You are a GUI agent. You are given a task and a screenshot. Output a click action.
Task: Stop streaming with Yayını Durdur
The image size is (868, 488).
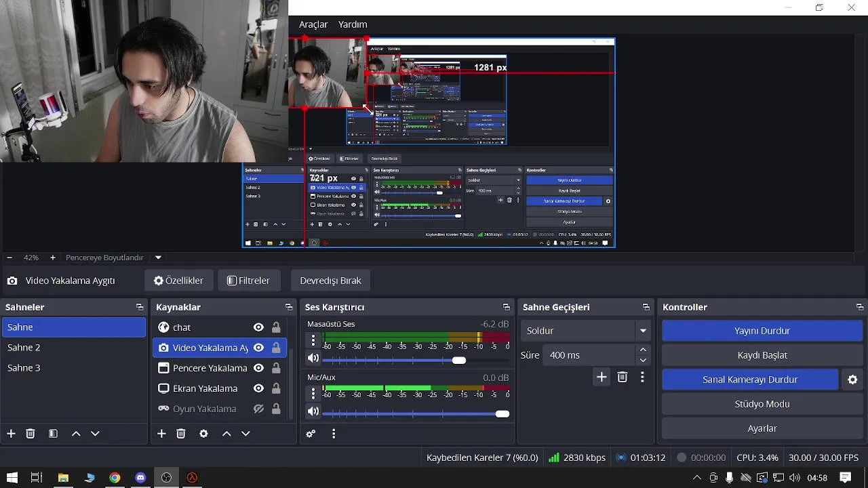pos(762,331)
